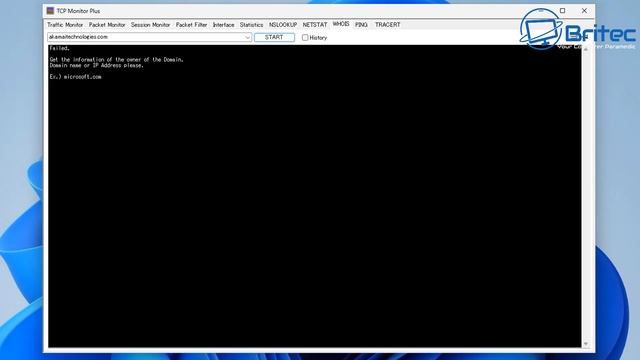The image size is (640, 360).
Task: Click the START button
Action: pos(274,37)
